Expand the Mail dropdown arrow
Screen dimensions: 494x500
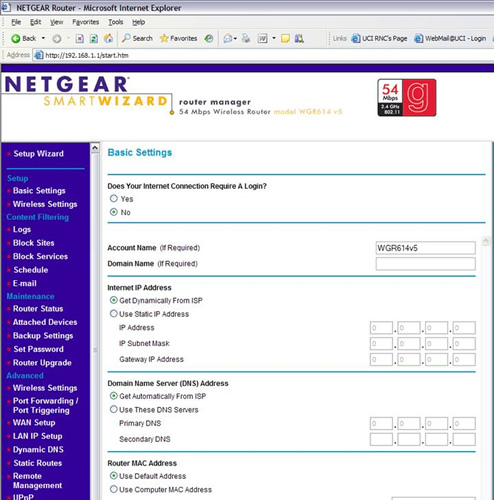click(235, 39)
